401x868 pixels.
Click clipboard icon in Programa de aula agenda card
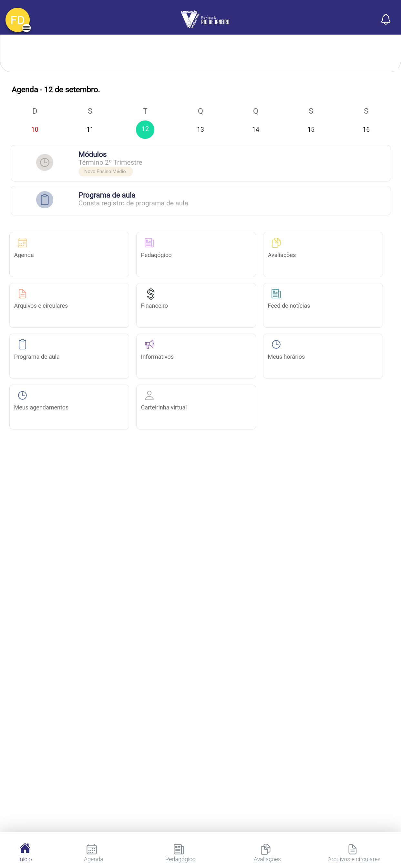[45, 200]
